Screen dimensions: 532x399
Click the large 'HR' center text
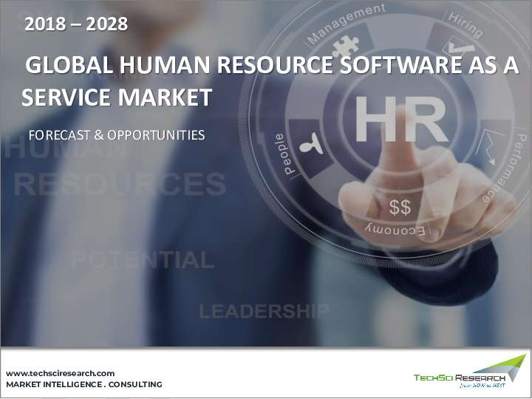[400, 119]
